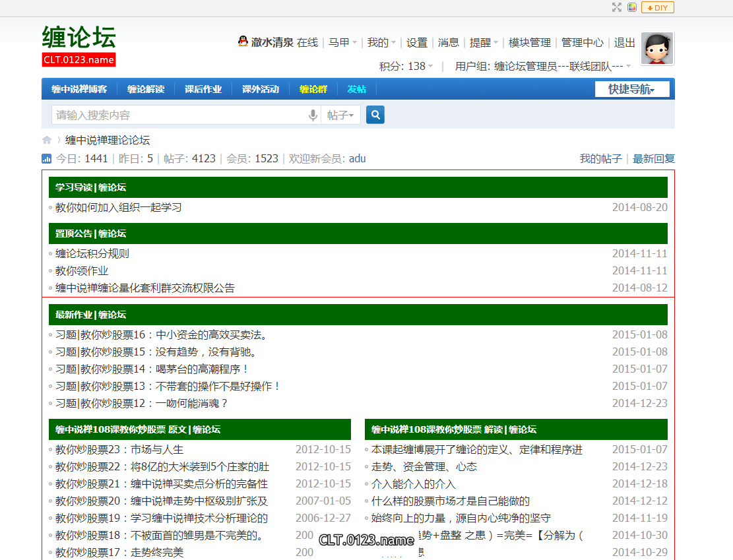733x560 pixels.
Task: Open the post 缠论坛积分规则
Action: pos(92,253)
